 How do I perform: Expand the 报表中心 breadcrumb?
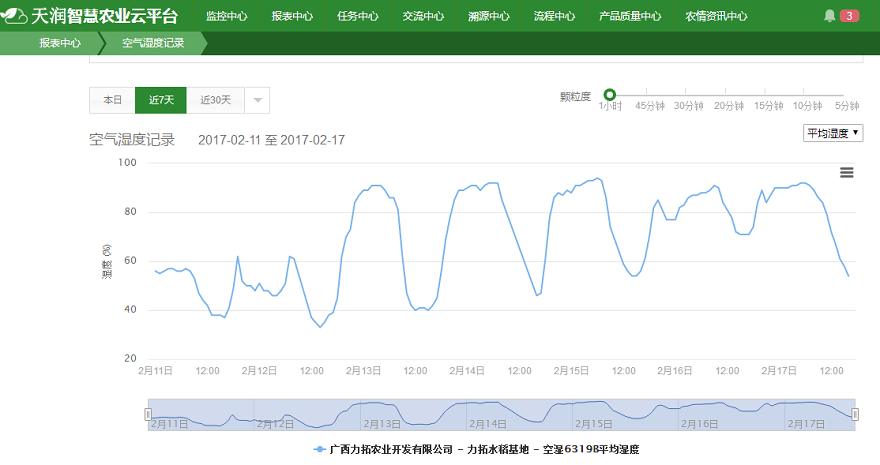[60, 44]
